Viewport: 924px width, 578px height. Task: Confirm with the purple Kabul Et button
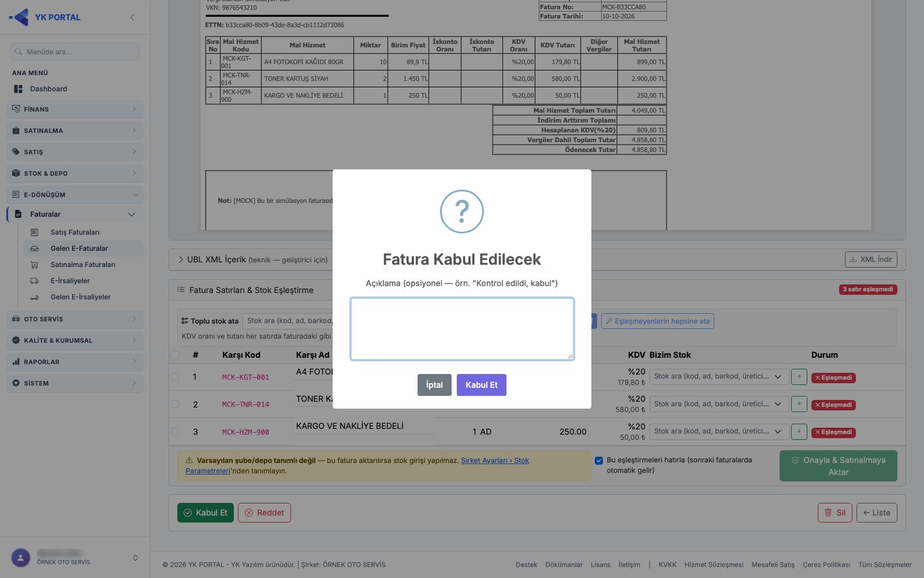pyautogui.click(x=482, y=385)
